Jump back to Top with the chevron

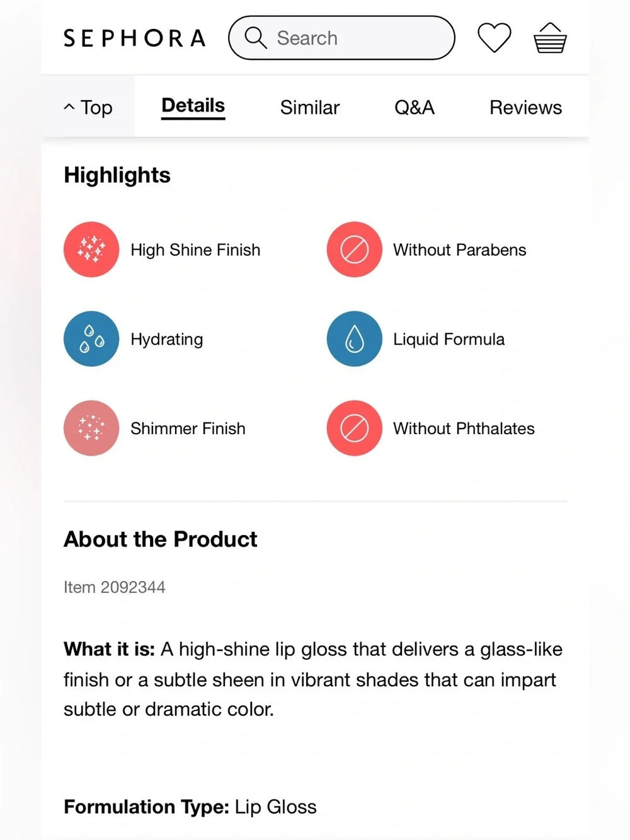point(88,107)
